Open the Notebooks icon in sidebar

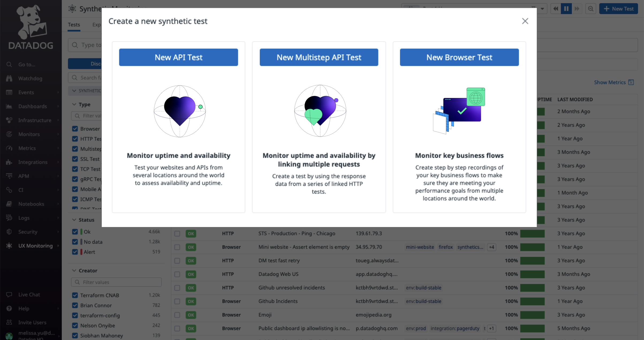click(9, 204)
